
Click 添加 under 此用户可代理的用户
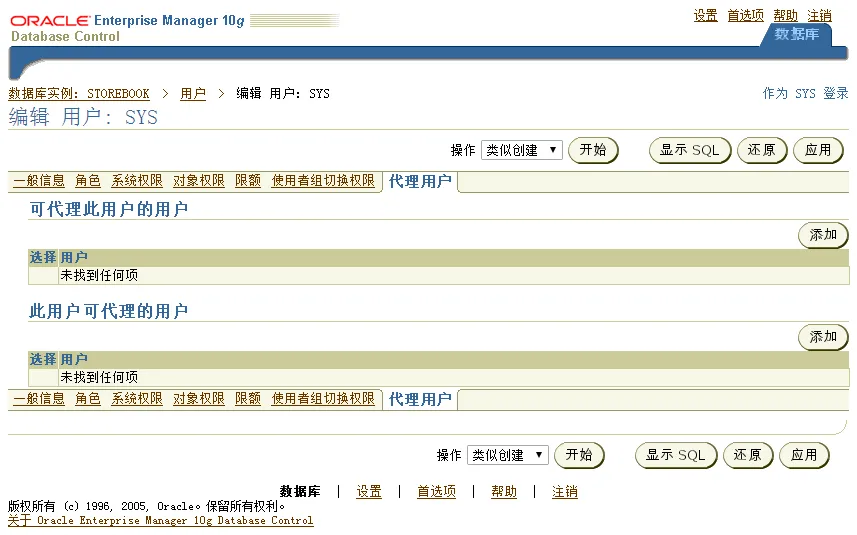[823, 337]
